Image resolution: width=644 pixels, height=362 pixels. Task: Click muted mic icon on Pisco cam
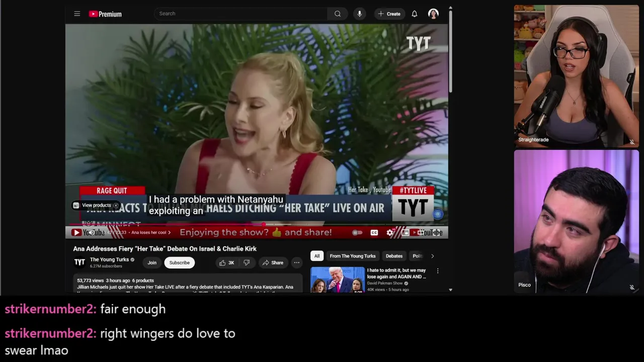tap(632, 287)
